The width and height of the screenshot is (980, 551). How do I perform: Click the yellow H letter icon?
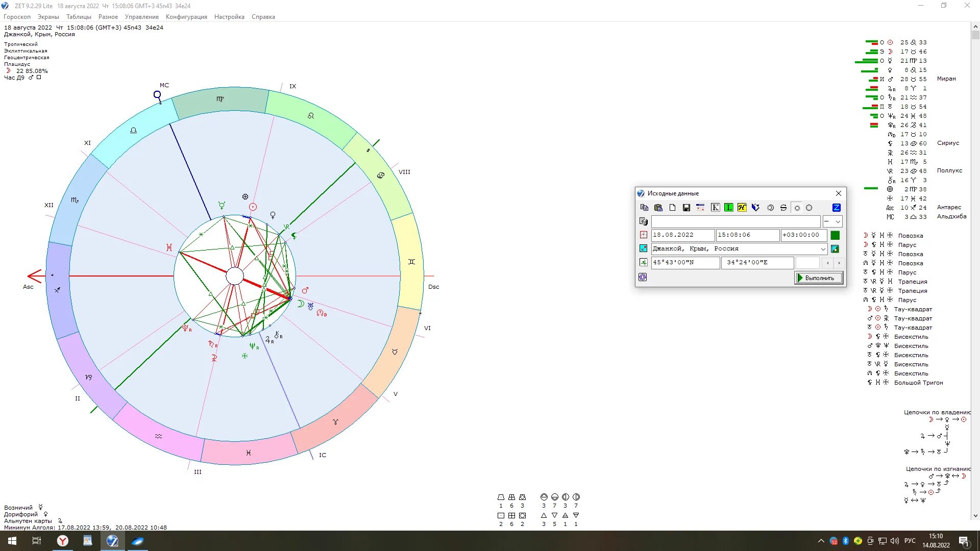point(742,208)
